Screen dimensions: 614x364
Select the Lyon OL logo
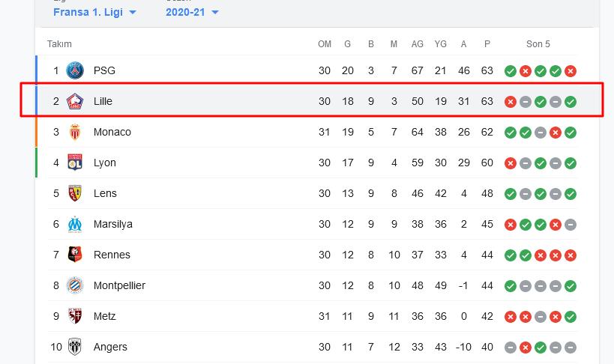pyautogui.click(x=75, y=163)
